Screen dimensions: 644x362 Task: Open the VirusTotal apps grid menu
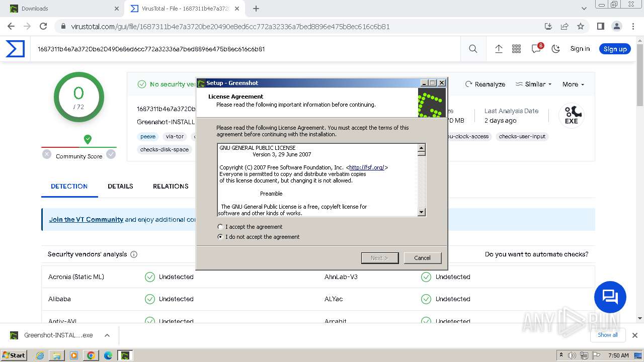516,49
